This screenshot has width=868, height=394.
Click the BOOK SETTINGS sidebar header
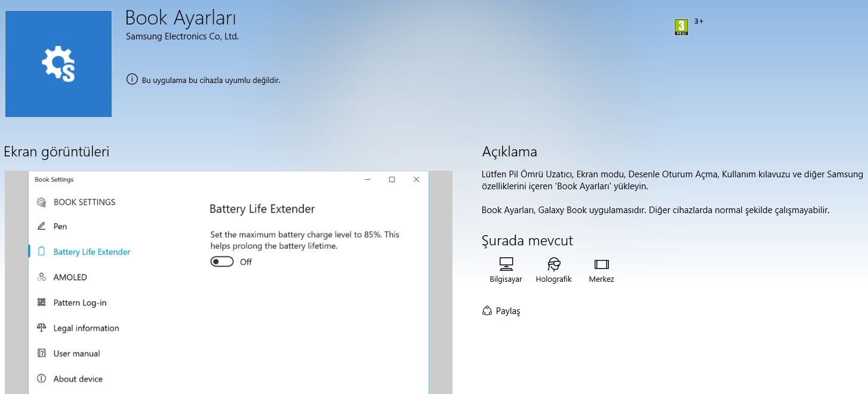coord(84,202)
